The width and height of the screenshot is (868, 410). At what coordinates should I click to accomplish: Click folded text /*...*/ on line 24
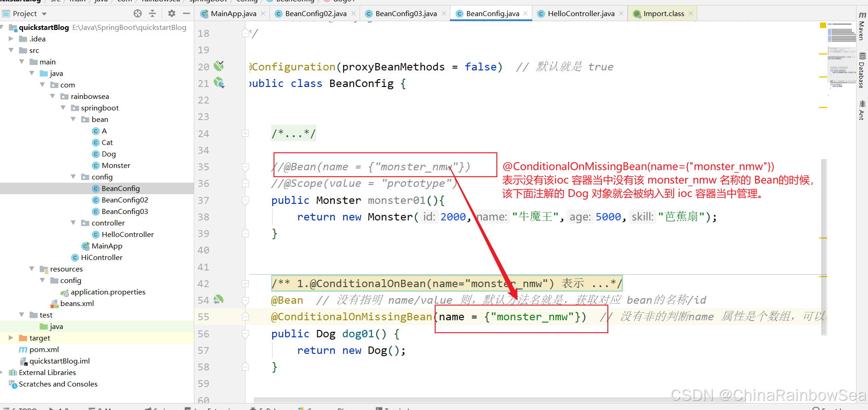click(x=294, y=133)
